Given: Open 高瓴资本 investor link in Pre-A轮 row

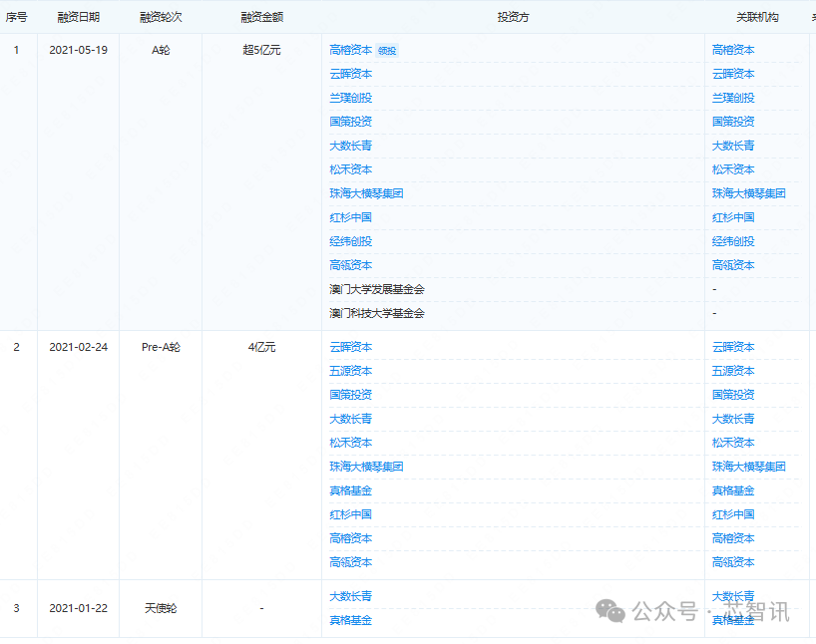Looking at the screenshot, I should point(351,562).
